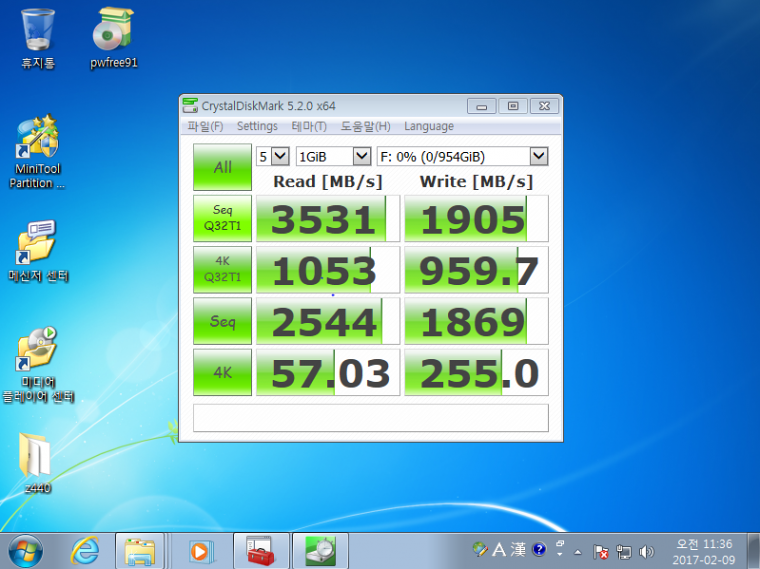Run the Seq Q32T1 test

pyautogui.click(x=222, y=218)
